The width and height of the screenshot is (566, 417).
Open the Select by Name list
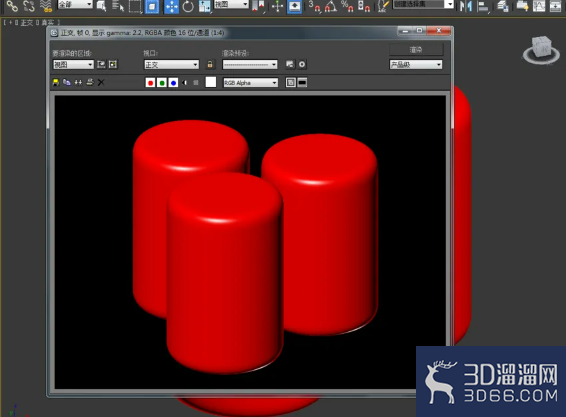click(118, 6)
